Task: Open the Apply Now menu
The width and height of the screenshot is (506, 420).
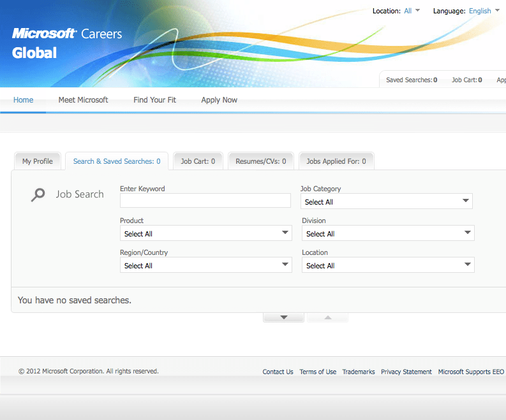Action: click(x=220, y=100)
